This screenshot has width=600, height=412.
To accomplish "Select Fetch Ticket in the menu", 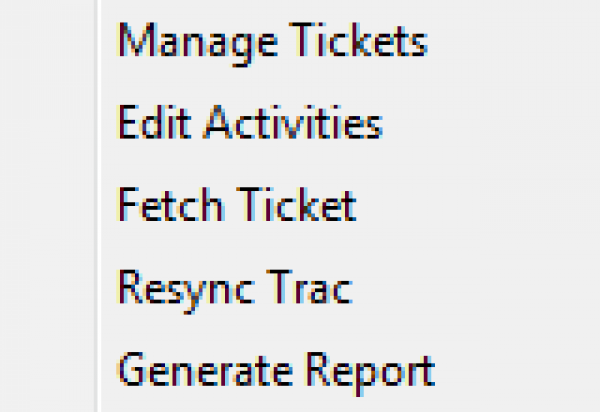I will click(237, 207).
